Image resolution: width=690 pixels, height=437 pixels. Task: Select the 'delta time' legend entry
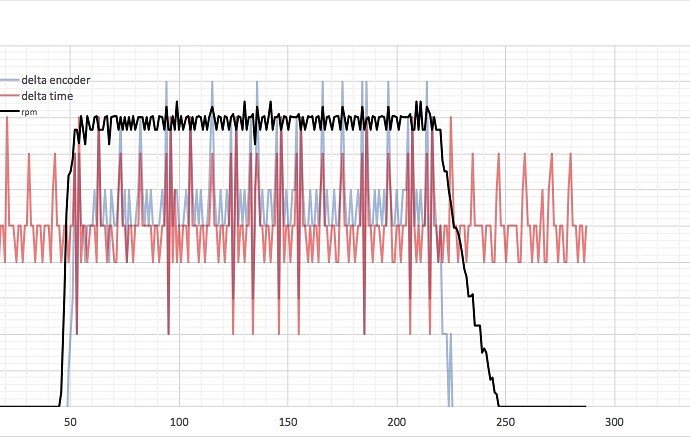coord(47,96)
